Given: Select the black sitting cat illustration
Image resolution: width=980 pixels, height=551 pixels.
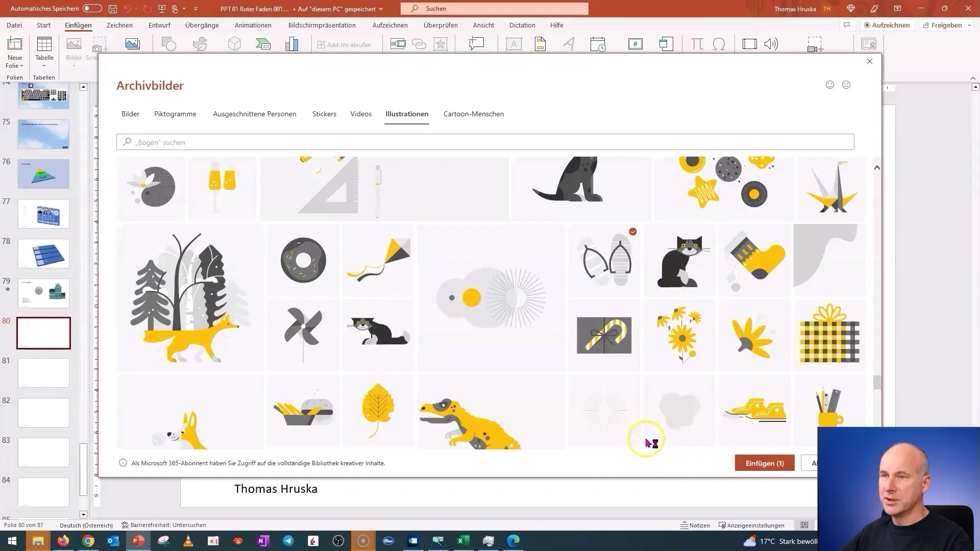Looking at the screenshot, I should [680, 261].
